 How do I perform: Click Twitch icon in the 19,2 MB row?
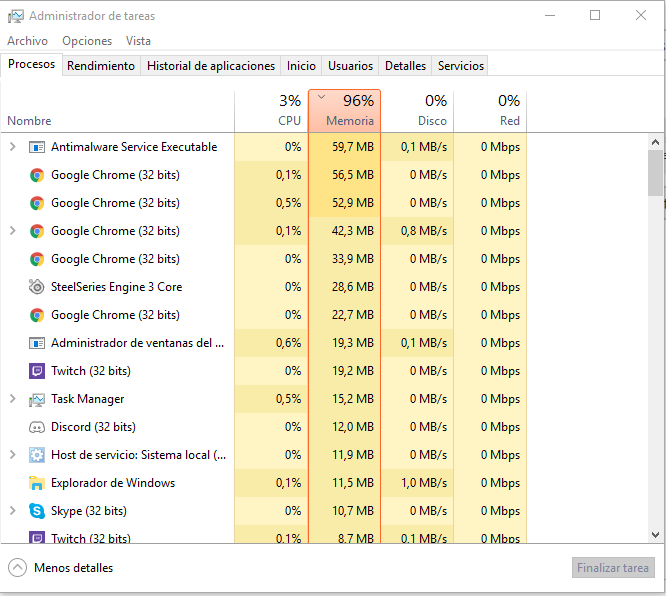37,371
